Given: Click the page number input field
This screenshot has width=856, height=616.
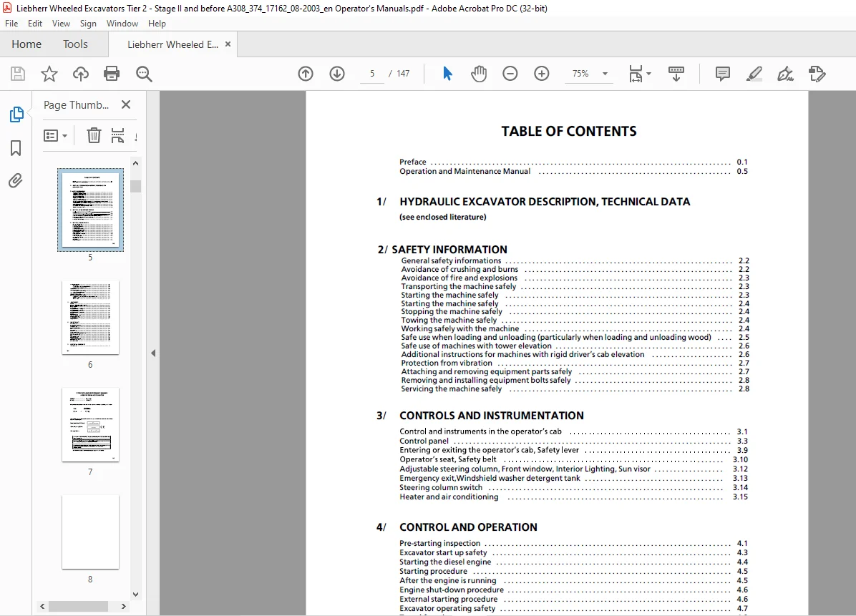Looking at the screenshot, I should [x=372, y=74].
